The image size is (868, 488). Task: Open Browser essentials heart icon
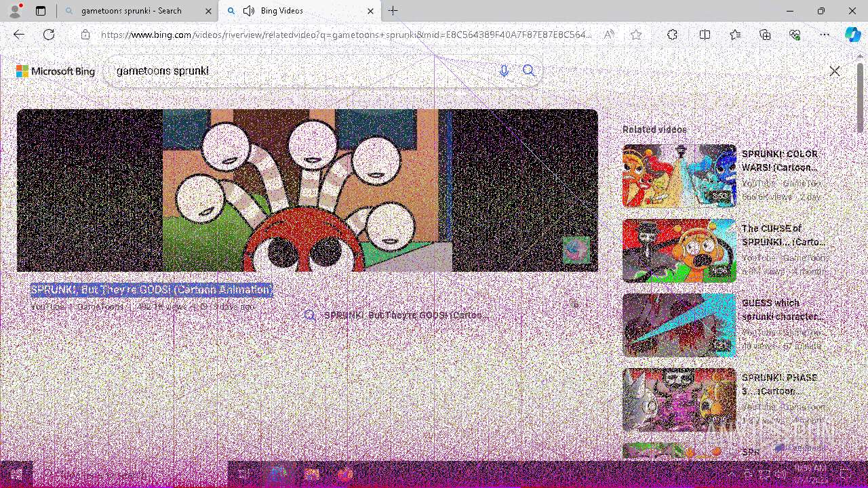coord(795,35)
